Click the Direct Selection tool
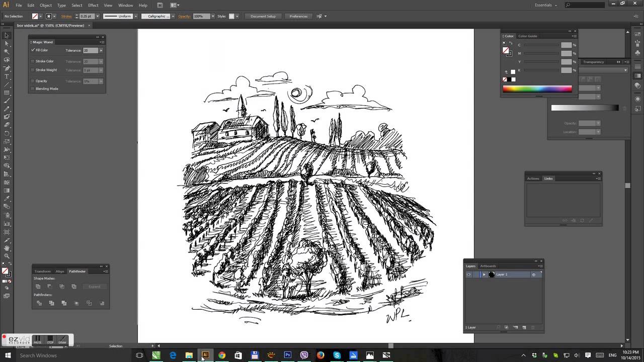Screen dimensions: 644x362 pos(7,44)
